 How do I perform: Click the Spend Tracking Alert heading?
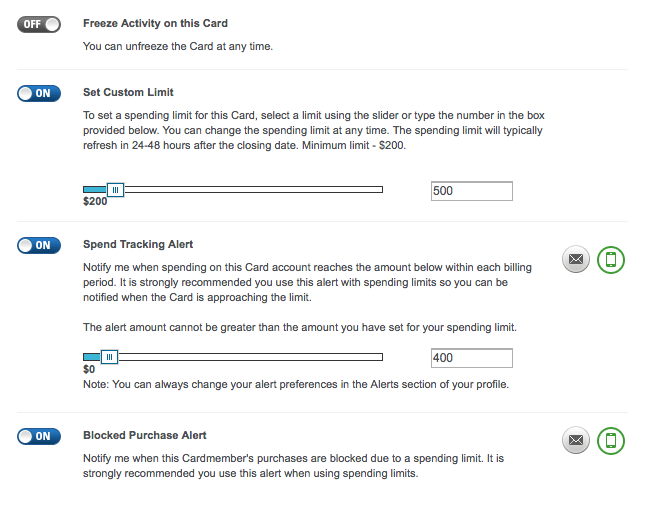pos(138,244)
